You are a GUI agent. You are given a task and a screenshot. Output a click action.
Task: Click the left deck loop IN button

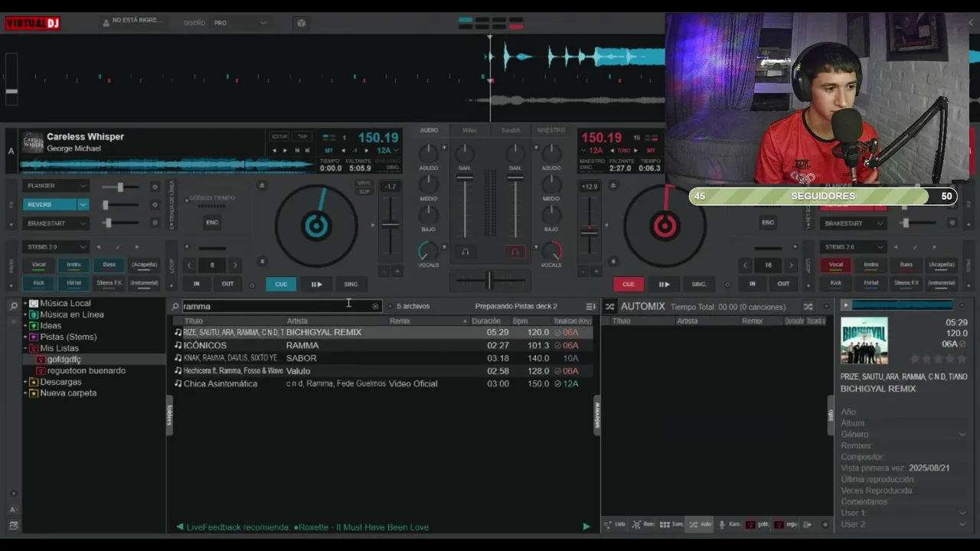(197, 284)
